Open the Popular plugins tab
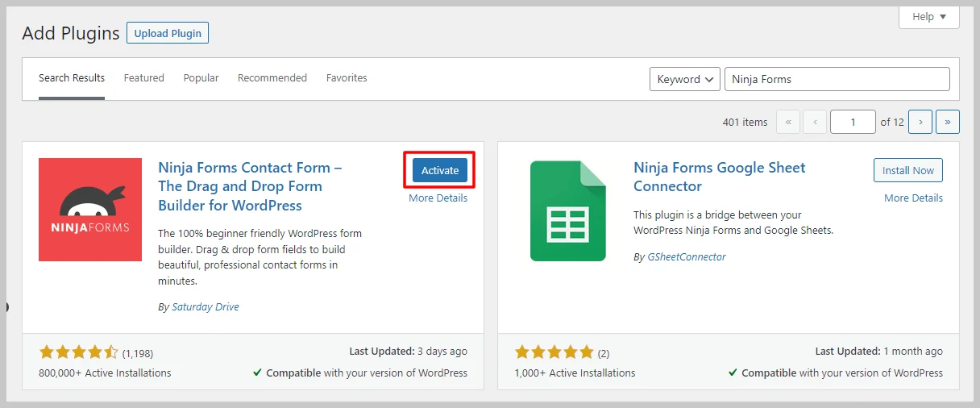 pyautogui.click(x=201, y=78)
